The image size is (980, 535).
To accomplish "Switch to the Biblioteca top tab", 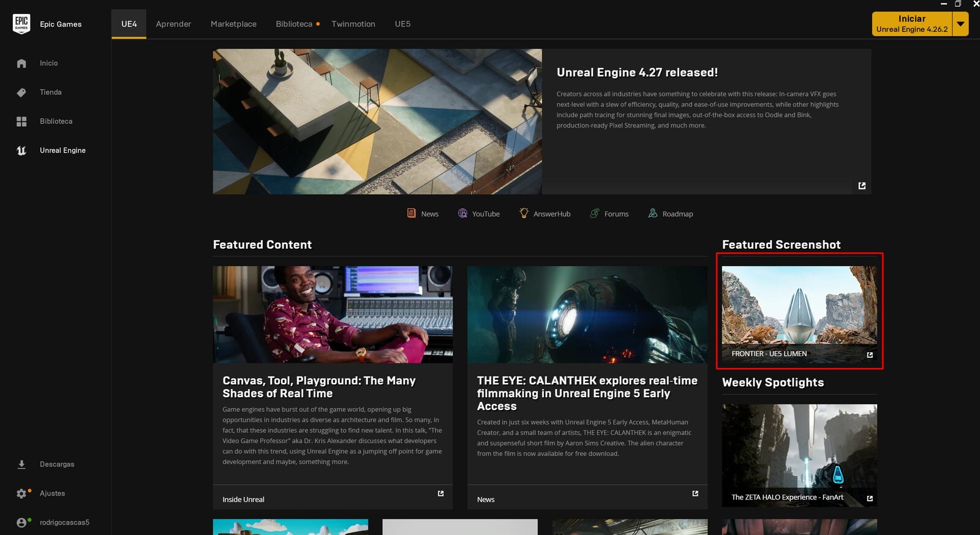I will 294,24.
